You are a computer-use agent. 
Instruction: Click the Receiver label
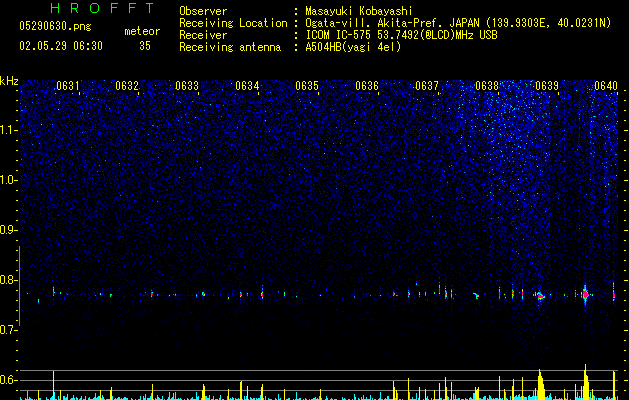click(203, 35)
